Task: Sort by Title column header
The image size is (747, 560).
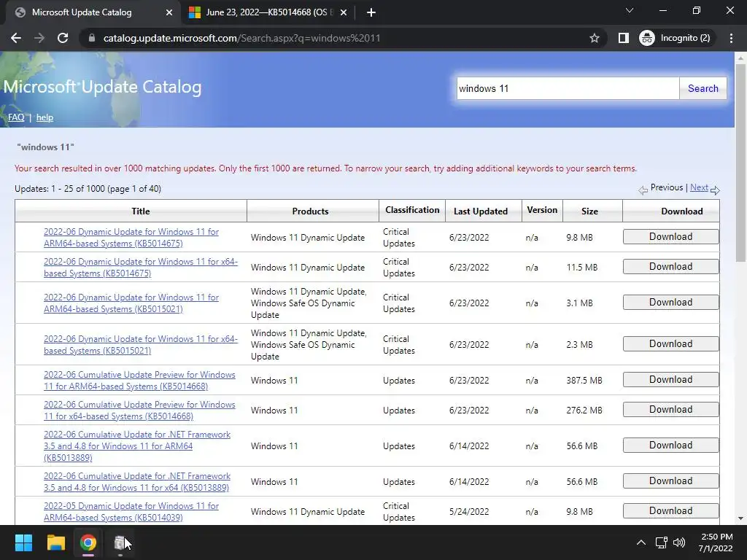Action: (141, 211)
